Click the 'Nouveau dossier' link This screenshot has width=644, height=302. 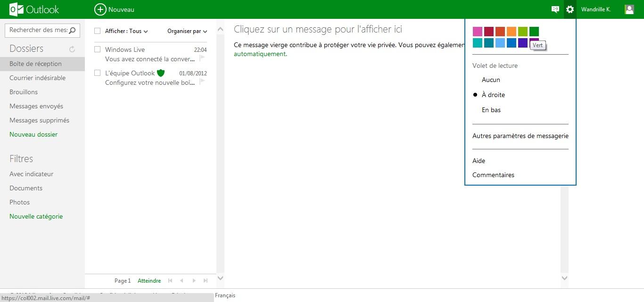tap(33, 134)
